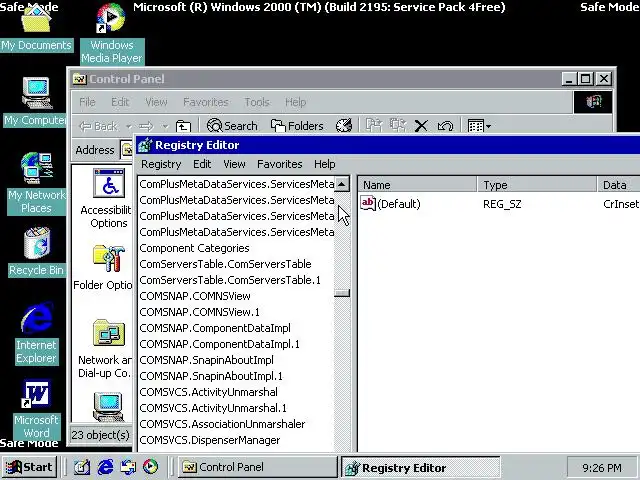Image resolution: width=640 pixels, height=480 pixels.
Task: Open Registry menu in Registry Editor
Action: pyautogui.click(x=161, y=164)
